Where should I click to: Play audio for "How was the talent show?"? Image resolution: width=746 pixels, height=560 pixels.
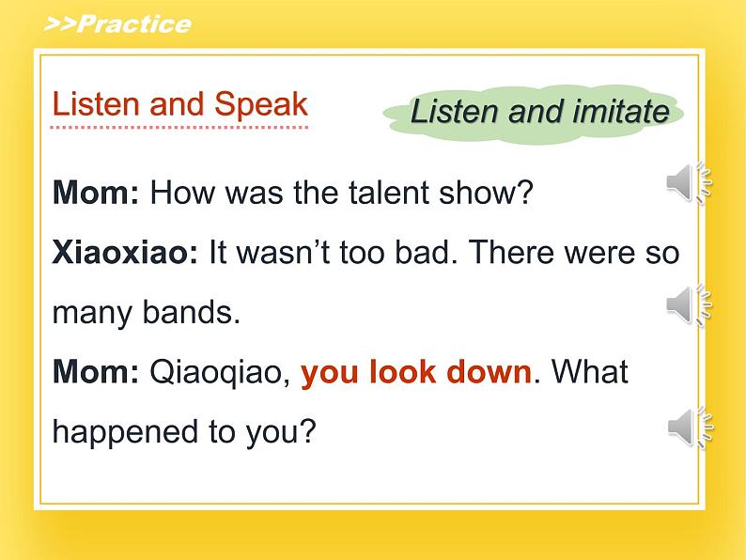pos(689,183)
